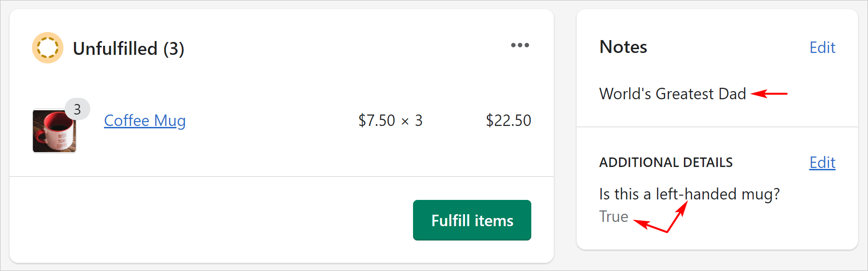Click the ADDITIONAL DETAILS heading
Viewport: 868px width, 271px height.
[x=666, y=163]
